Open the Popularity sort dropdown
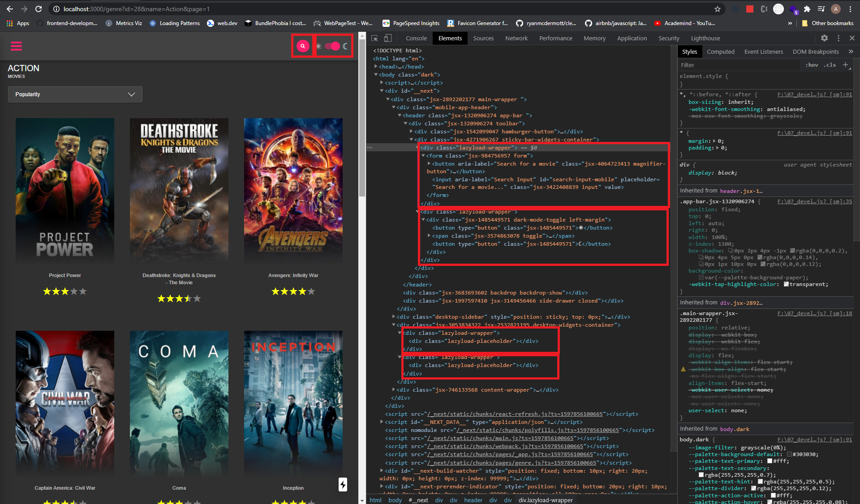Viewport: 860px width, 504px height. (75, 94)
